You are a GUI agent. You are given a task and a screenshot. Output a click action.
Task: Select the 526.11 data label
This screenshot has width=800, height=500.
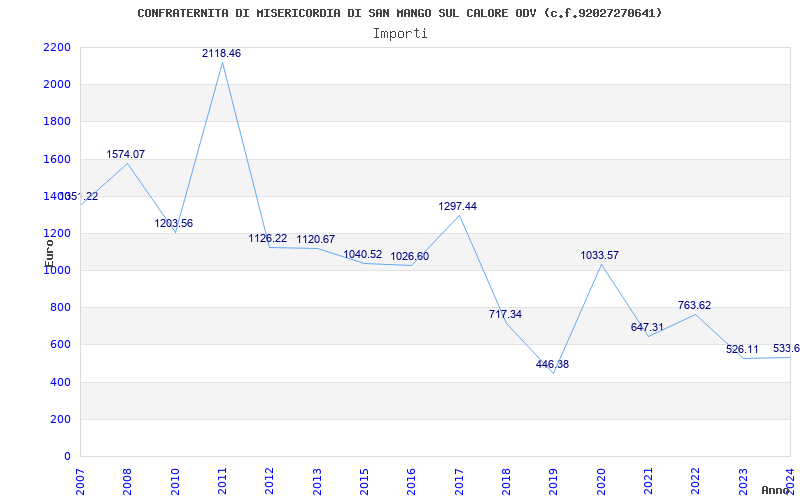[742, 350]
